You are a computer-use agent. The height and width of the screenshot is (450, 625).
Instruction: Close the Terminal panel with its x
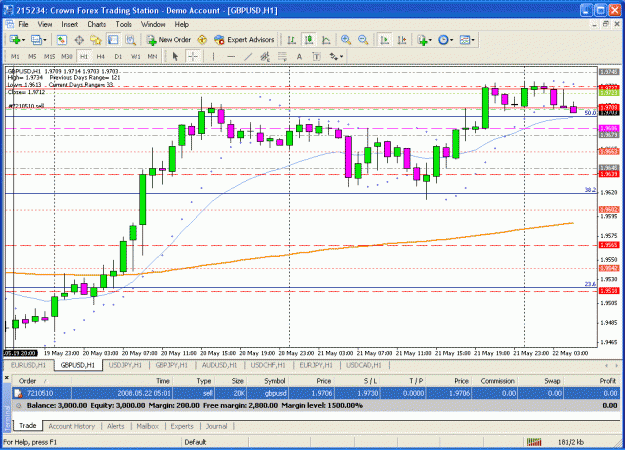point(6,377)
